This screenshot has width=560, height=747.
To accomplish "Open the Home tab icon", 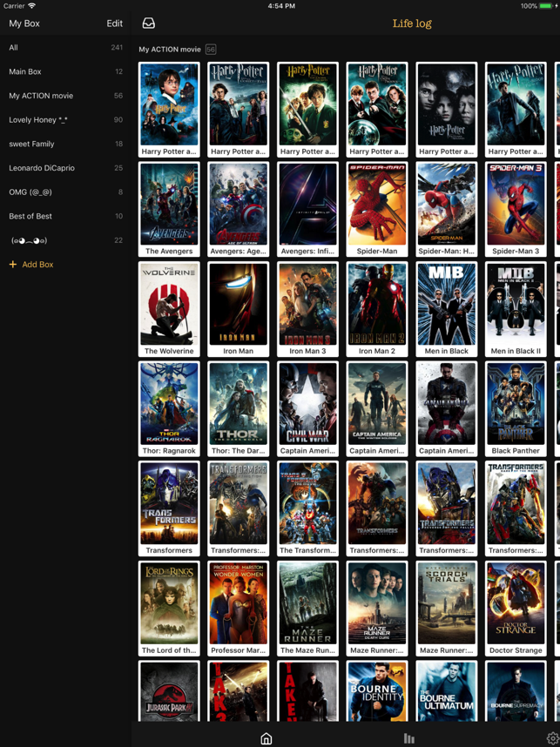I will pos(267,738).
